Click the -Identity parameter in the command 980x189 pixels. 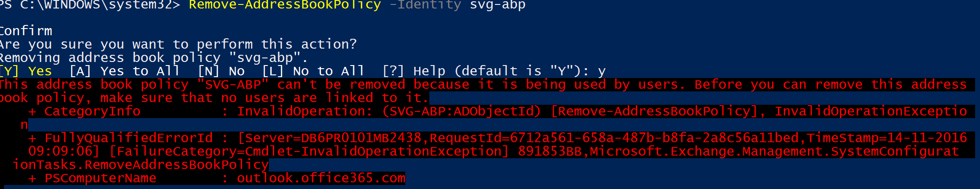pos(425,5)
